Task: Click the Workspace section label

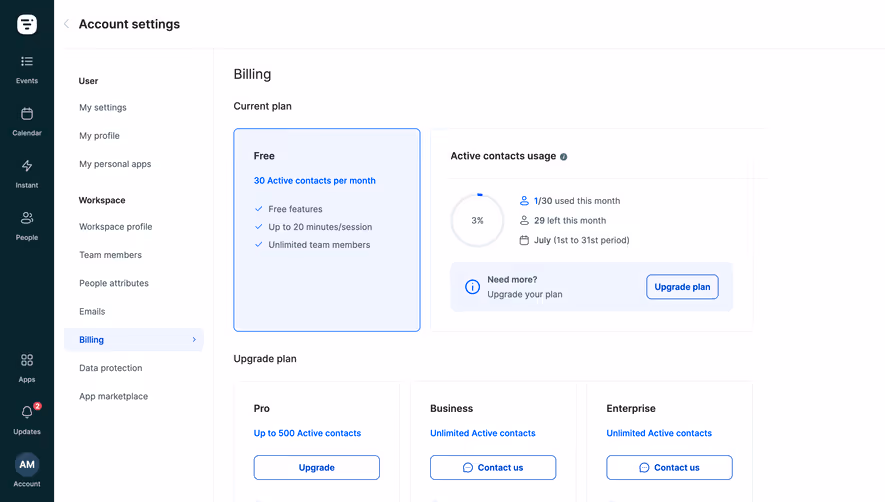Action: tap(102, 200)
